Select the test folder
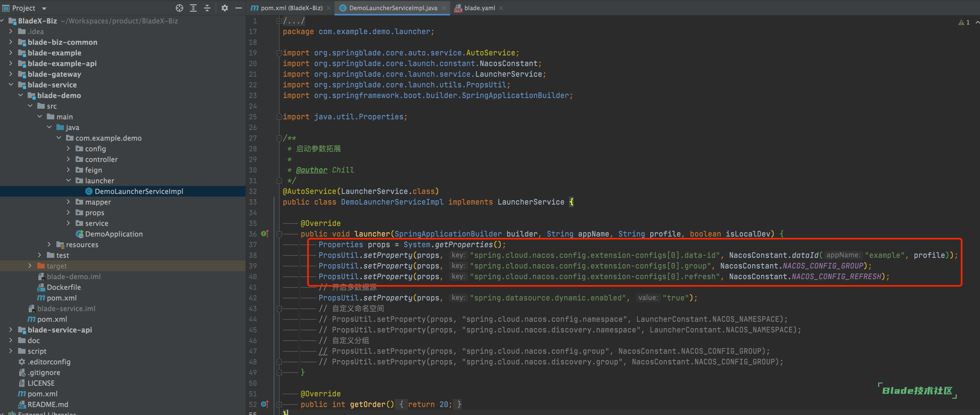Screen dimensions: 980x415 pos(62,255)
